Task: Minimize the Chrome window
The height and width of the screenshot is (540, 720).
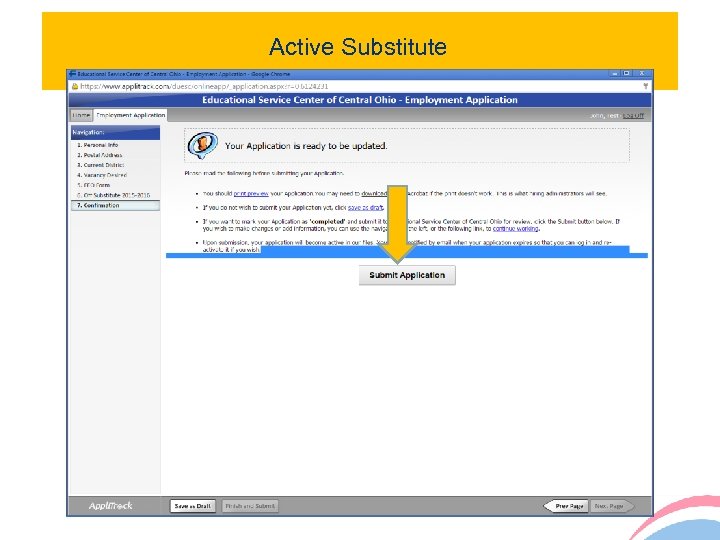Action: tap(615, 73)
